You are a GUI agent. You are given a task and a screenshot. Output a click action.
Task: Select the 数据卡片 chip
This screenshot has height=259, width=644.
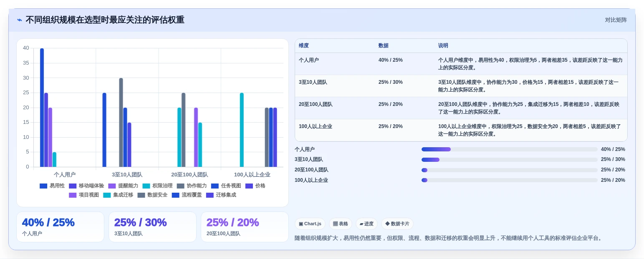click(397, 224)
